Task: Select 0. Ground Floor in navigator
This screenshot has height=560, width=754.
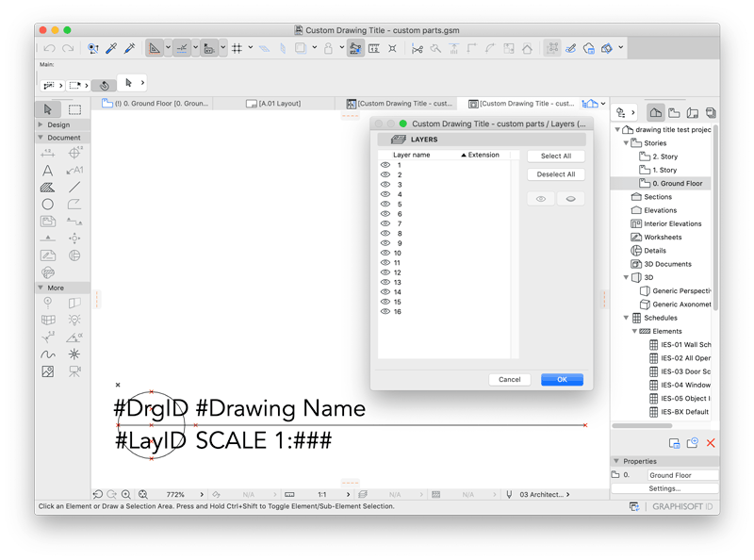Action: coord(662,183)
